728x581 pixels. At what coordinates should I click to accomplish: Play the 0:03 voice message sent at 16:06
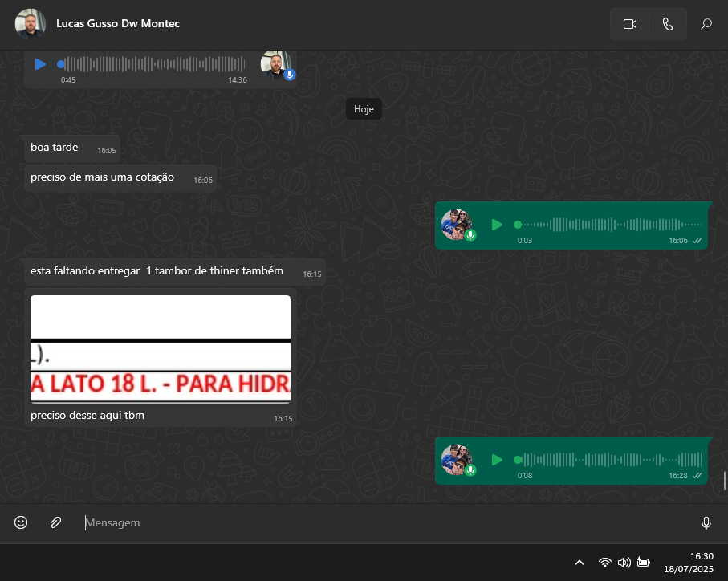click(x=497, y=225)
